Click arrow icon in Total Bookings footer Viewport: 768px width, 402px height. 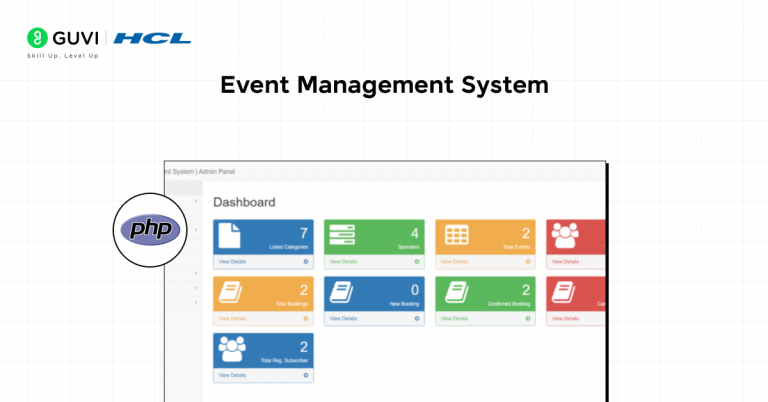(306, 319)
